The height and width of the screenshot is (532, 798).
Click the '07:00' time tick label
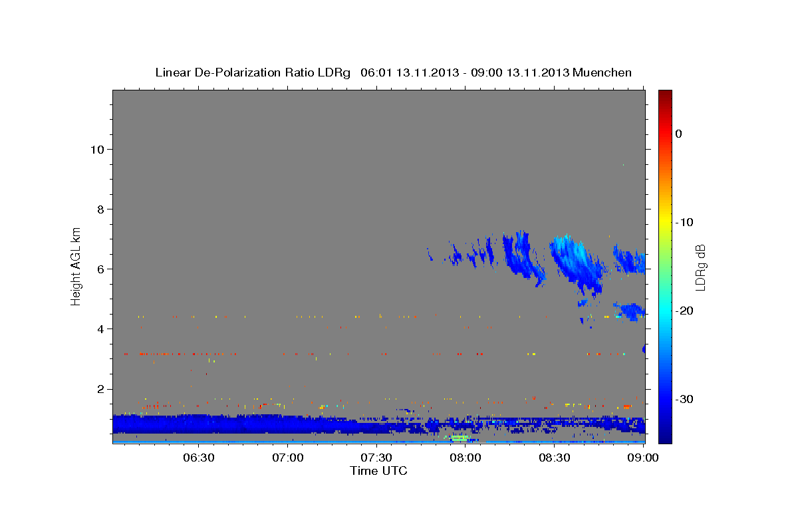coord(288,458)
